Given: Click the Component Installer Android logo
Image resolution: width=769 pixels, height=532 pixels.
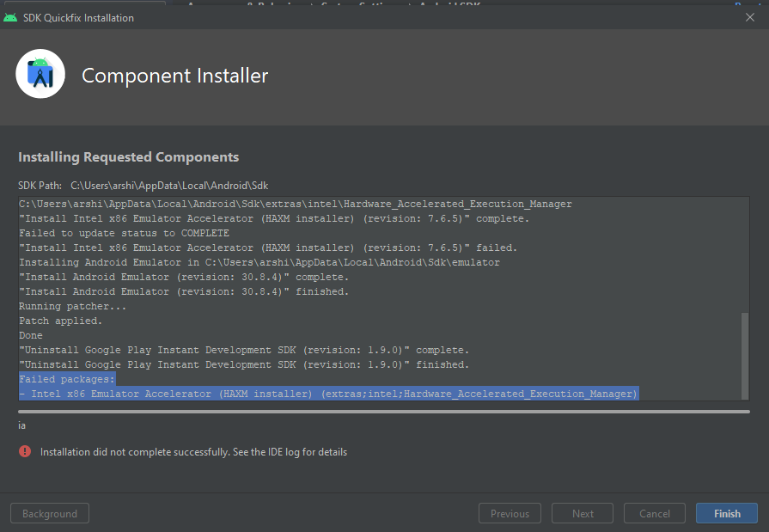Looking at the screenshot, I should [40, 74].
